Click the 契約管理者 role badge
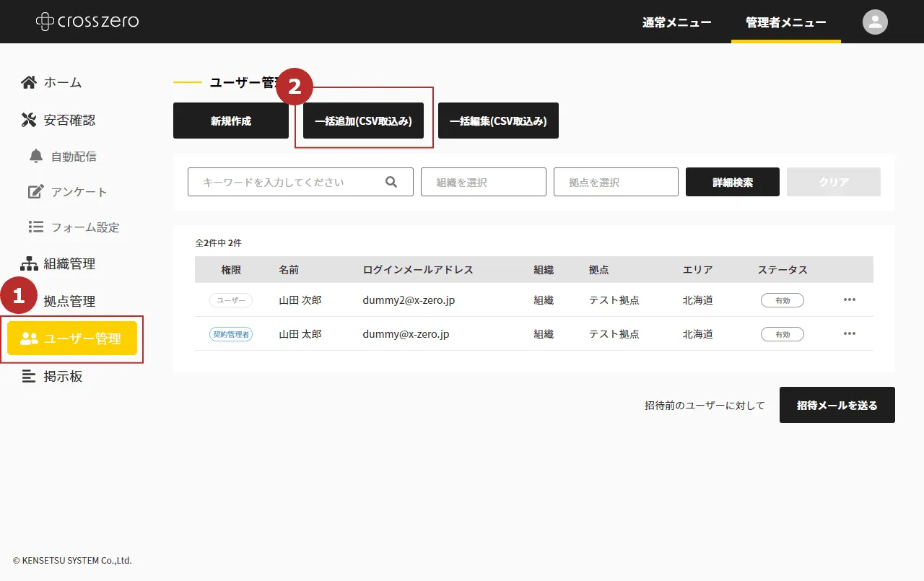Screen dimensions: 924x581 click(231, 334)
